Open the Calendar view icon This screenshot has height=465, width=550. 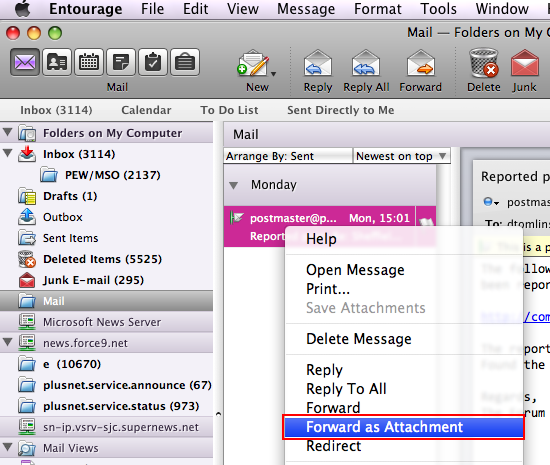89,62
